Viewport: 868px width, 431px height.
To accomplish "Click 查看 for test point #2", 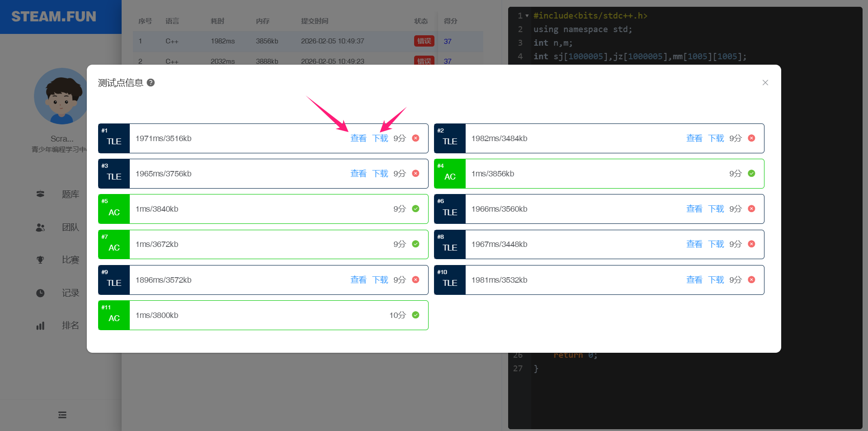I will [694, 138].
